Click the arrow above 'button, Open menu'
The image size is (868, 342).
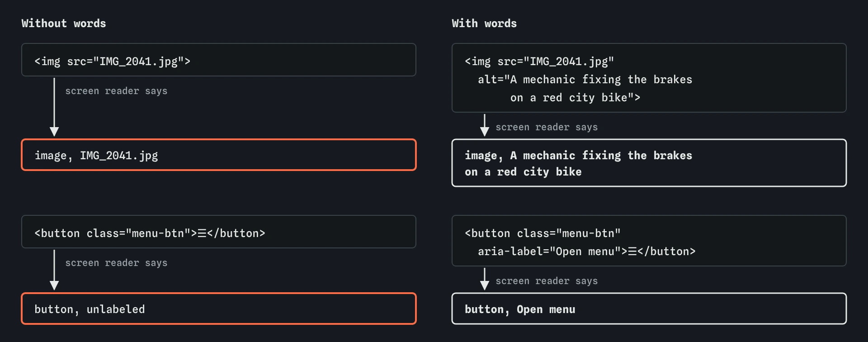click(485, 279)
